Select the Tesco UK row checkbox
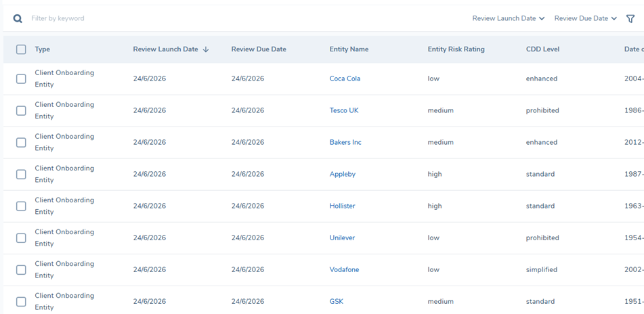644x314 pixels. [x=21, y=110]
